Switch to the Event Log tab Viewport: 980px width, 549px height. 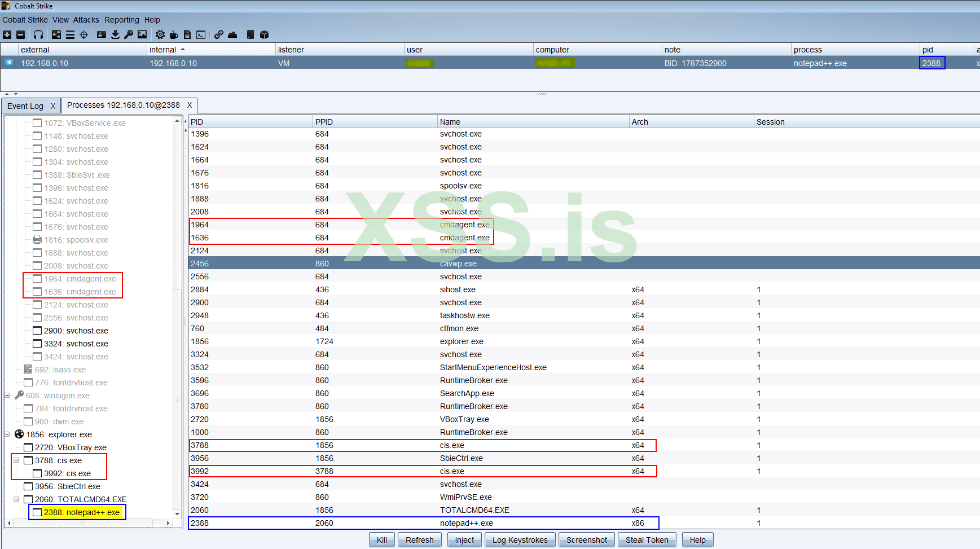pos(25,106)
